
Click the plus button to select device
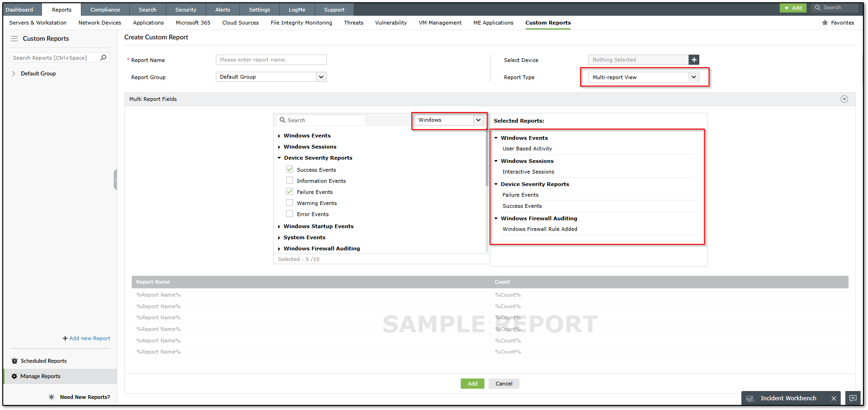[x=694, y=60]
